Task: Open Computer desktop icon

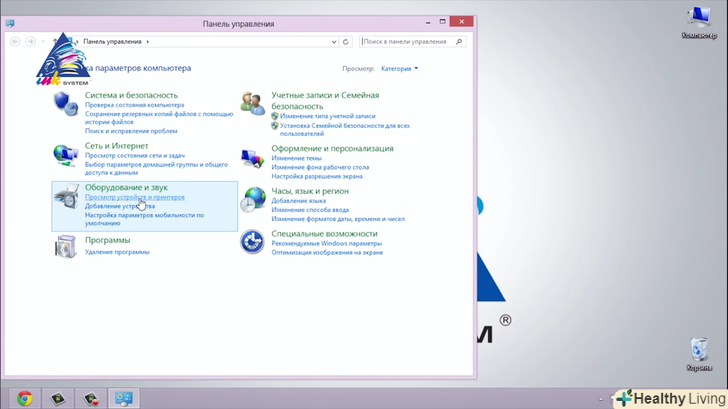Action: (x=699, y=23)
